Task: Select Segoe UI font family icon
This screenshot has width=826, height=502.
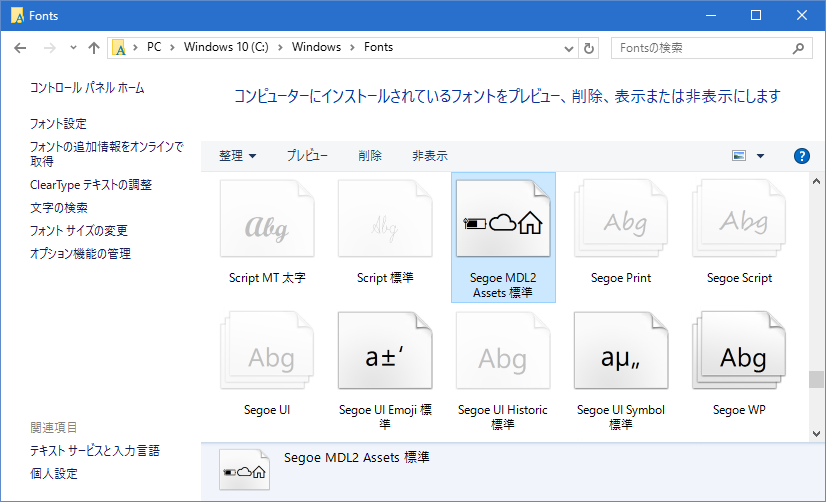Action: click(x=267, y=350)
